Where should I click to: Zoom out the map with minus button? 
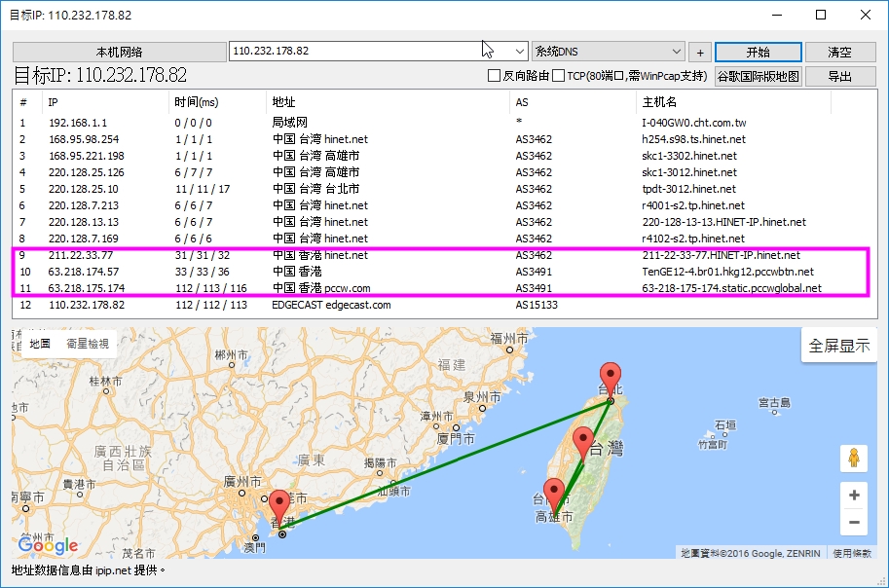pyautogui.click(x=853, y=523)
